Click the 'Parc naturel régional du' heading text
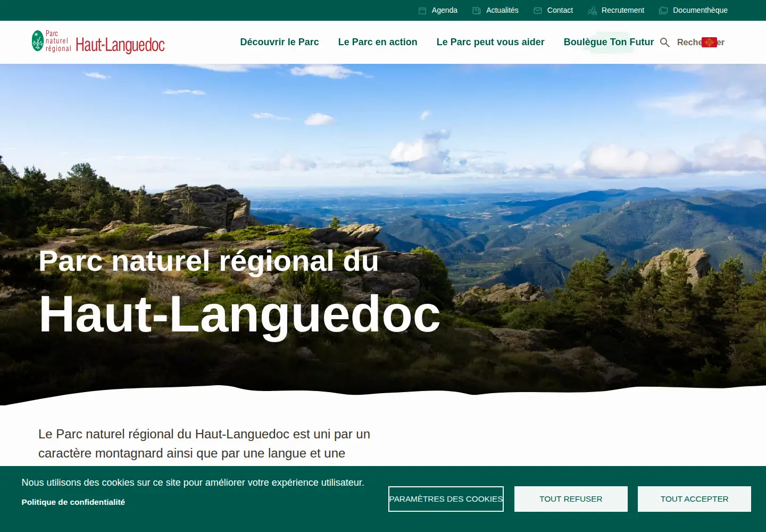 [x=209, y=261]
